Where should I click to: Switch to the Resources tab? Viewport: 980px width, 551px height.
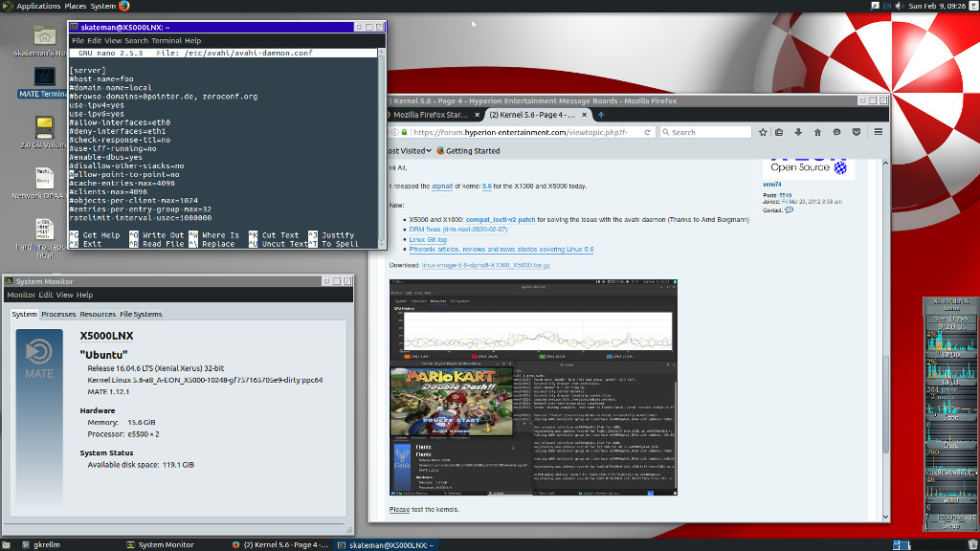coord(98,314)
